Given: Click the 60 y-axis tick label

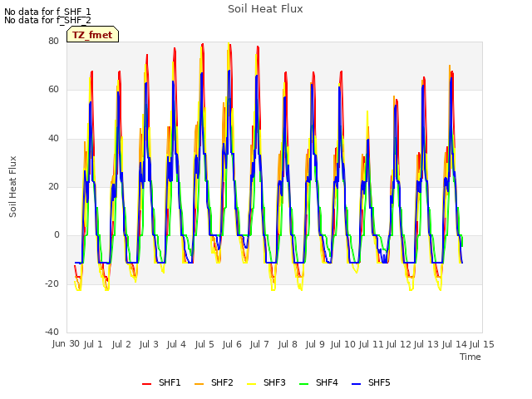Looking at the screenshot, I should (53, 89).
